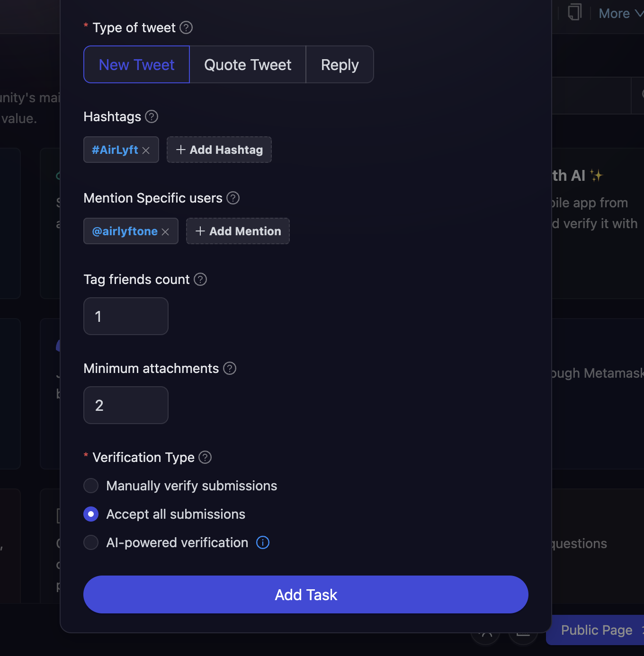Switch to the Reply tab
Screen dimensions: 644x656
[x=340, y=64]
